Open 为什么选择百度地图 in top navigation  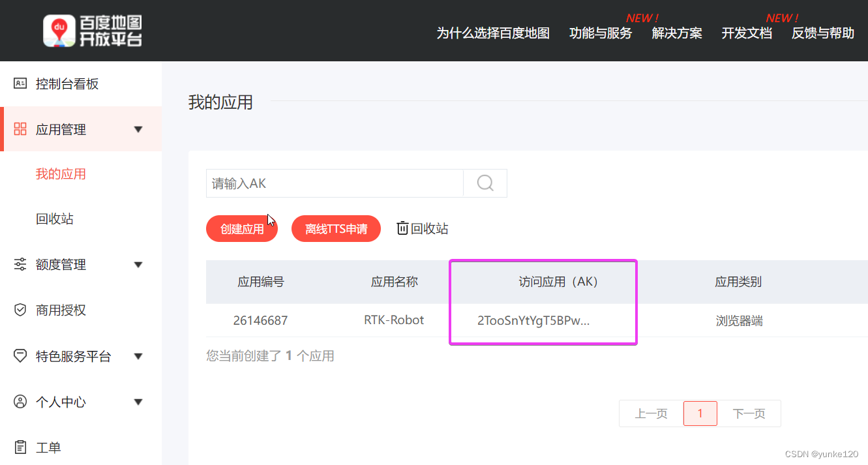pyautogui.click(x=493, y=33)
